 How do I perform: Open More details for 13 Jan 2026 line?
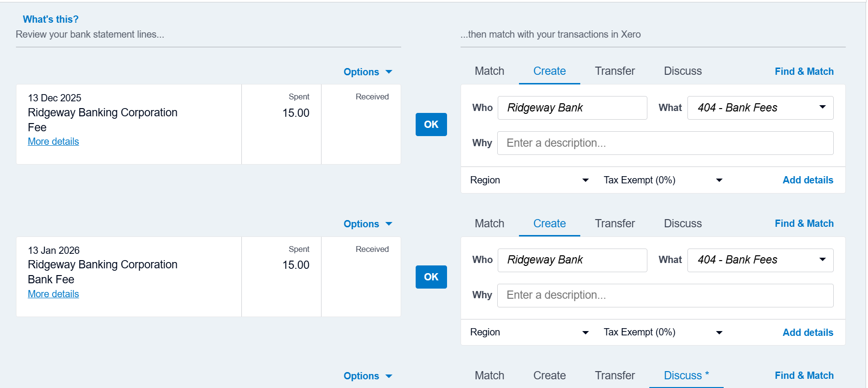point(53,294)
